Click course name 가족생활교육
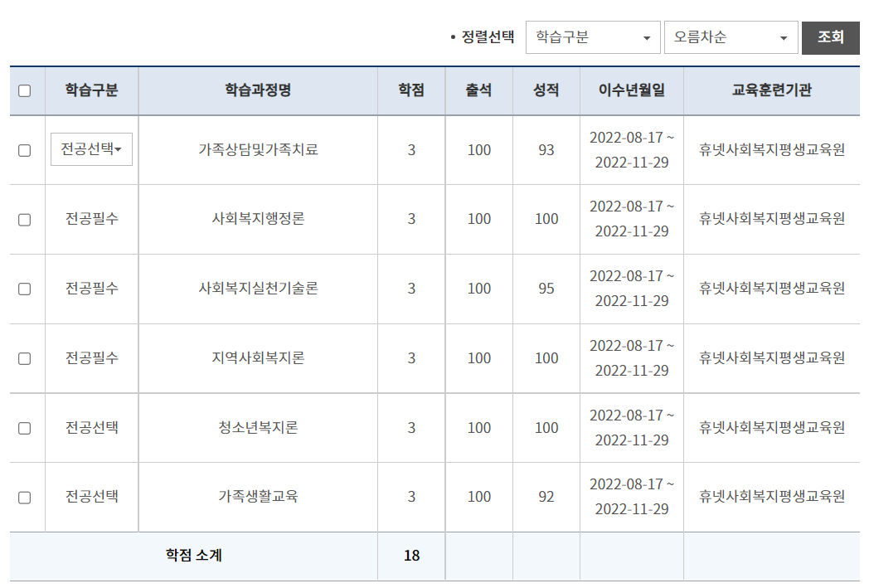Viewport: 869px width, 588px height. [x=258, y=497]
